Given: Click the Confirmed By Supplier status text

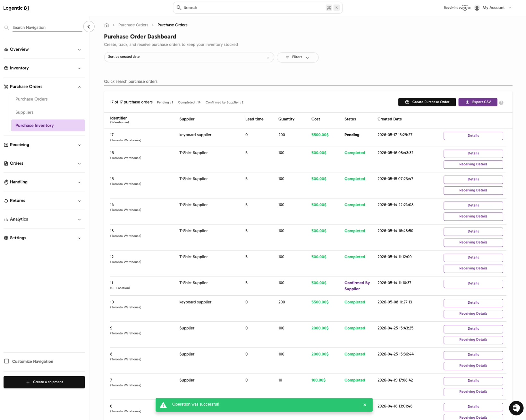Looking at the screenshot, I should (357, 286).
